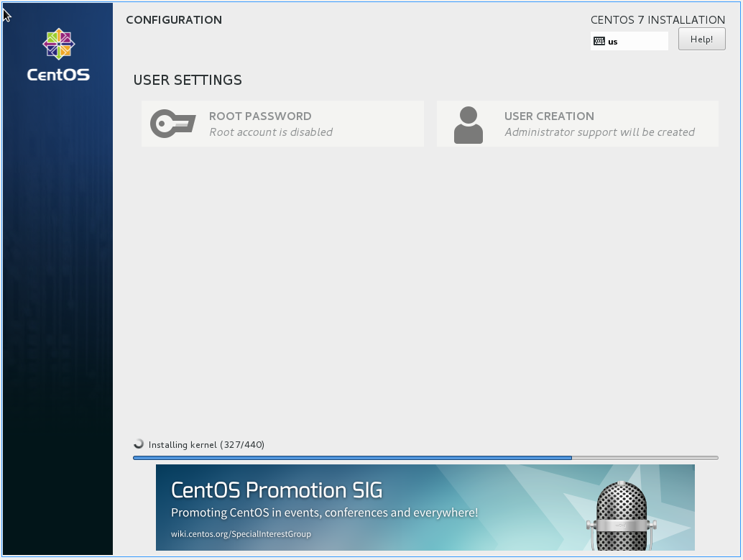Click the key icon for Root Password

pos(172,124)
